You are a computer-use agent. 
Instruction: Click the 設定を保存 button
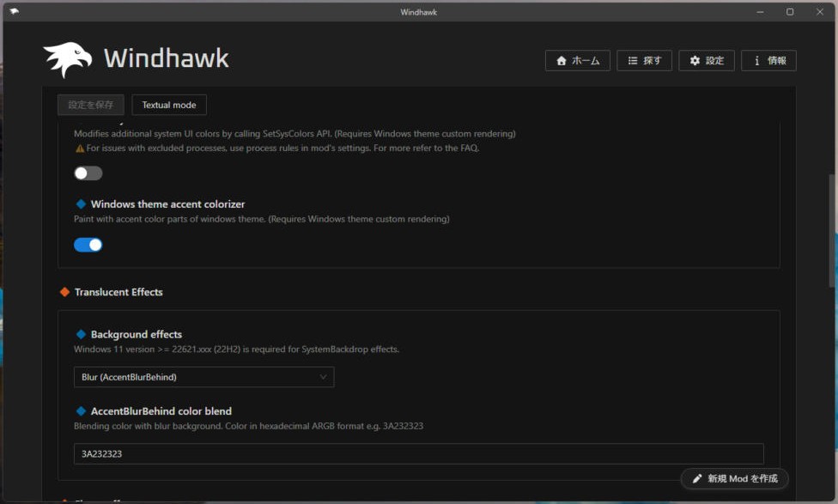coord(91,105)
